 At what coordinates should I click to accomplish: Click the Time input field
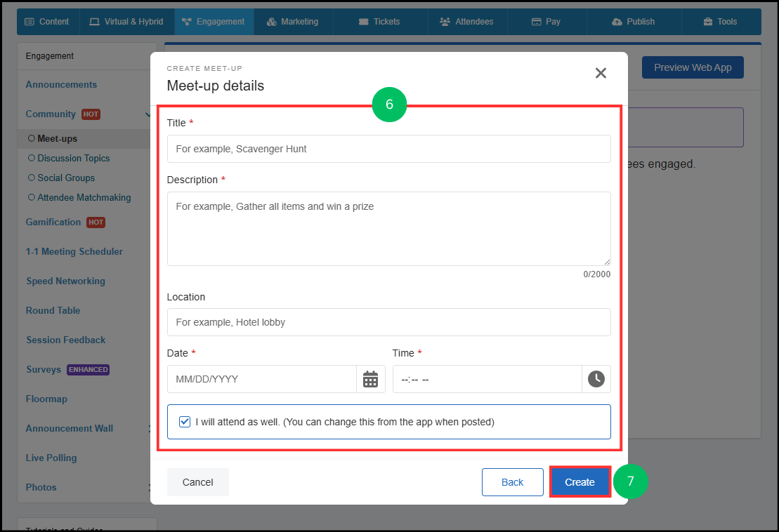pyautogui.click(x=487, y=379)
